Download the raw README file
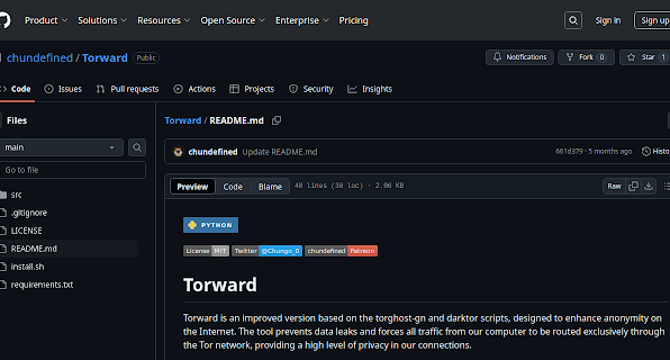Image resolution: width=670 pixels, height=360 pixels. pos(649,186)
